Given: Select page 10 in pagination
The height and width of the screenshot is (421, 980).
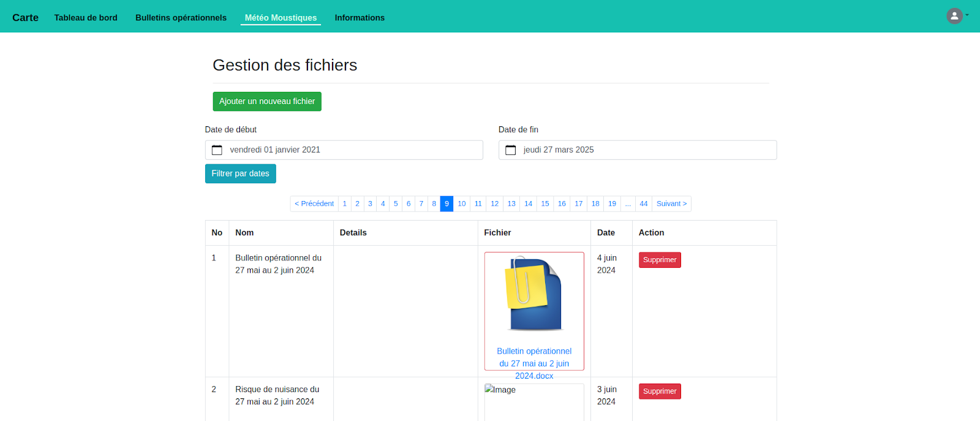Looking at the screenshot, I should click(461, 204).
